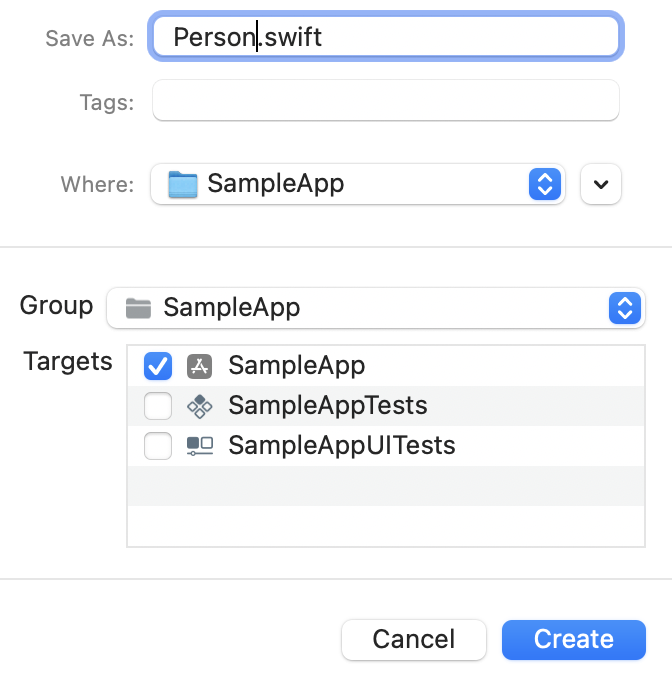
Task: Enable the SampleAppUITests target checkbox
Action: [x=158, y=446]
